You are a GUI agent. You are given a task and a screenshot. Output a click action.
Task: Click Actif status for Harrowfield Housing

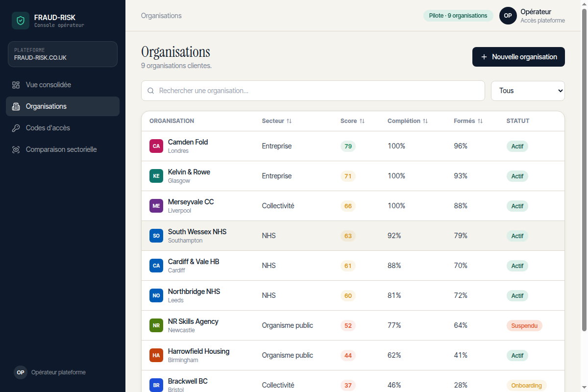point(517,355)
